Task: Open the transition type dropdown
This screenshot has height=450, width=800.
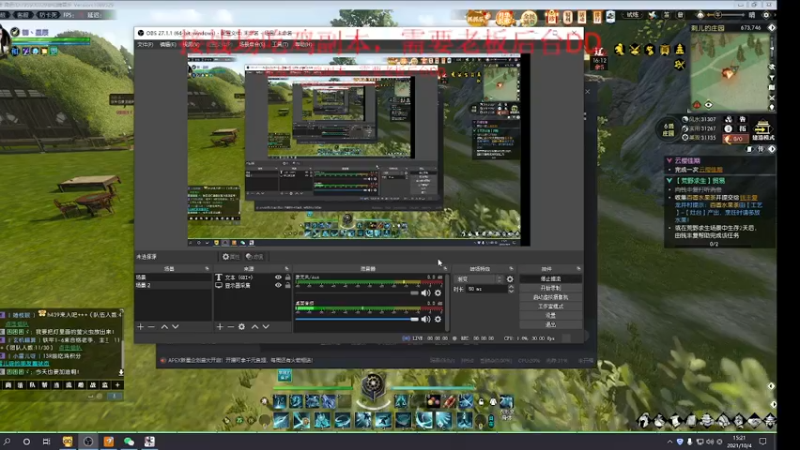Action: [x=479, y=279]
